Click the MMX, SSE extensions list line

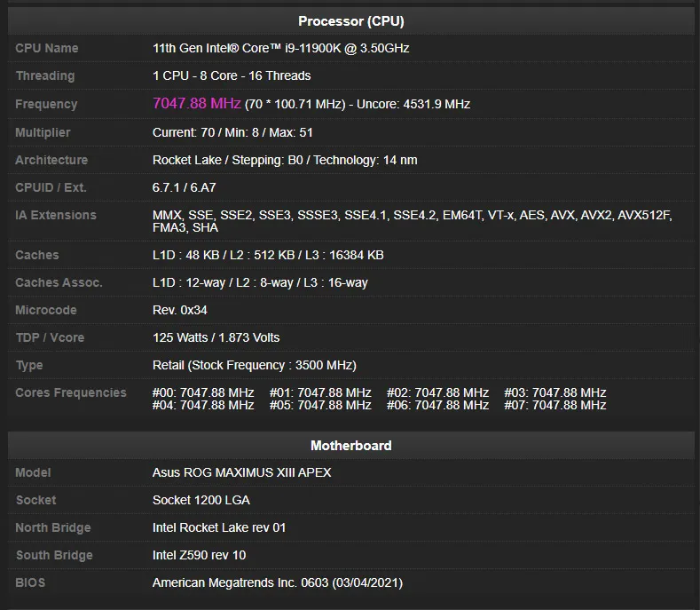point(412,216)
